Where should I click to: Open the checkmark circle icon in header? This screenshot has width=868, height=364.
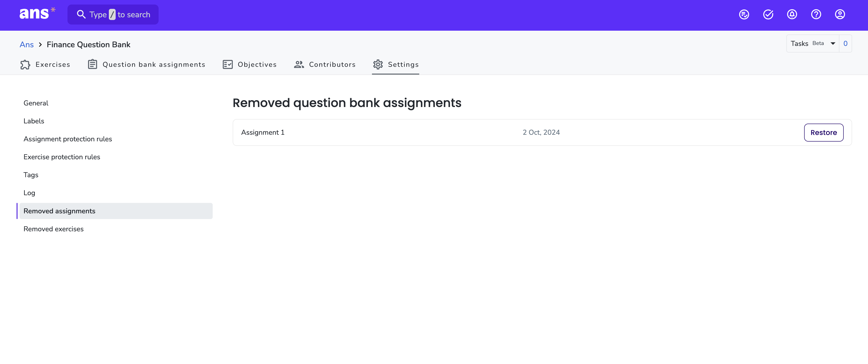[x=768, y=15]
